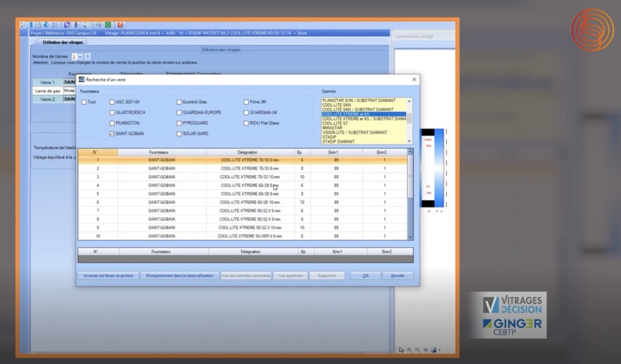Select the blue download arrow toolbar icon
Screen dimensions: 621x364
click(46, 25)
